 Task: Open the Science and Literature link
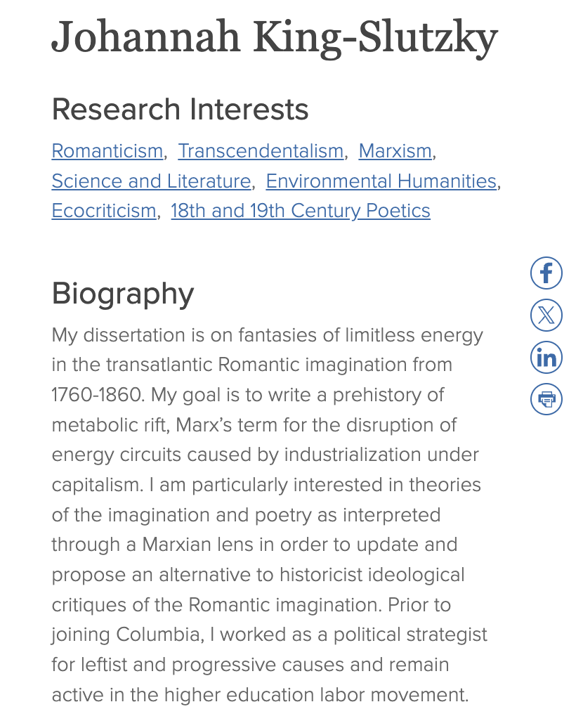point(151,181)
